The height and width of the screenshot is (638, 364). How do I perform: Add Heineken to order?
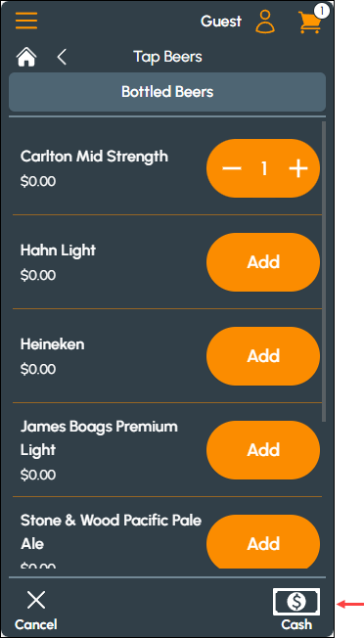(263, 356)
